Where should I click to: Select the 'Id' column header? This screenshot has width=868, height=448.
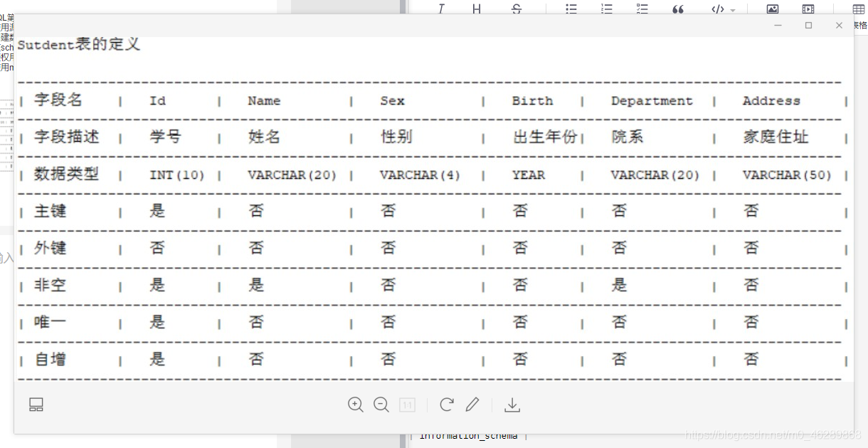tap(158, 100)
